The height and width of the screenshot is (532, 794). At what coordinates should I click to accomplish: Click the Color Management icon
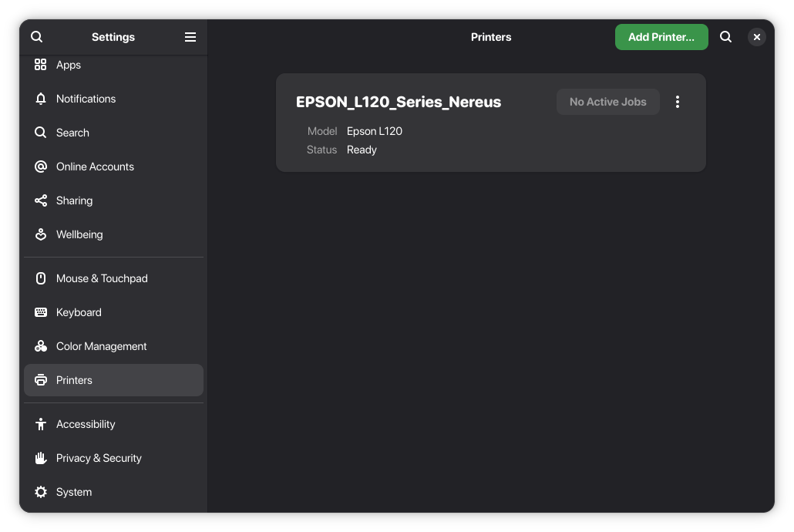click(41, 346)
